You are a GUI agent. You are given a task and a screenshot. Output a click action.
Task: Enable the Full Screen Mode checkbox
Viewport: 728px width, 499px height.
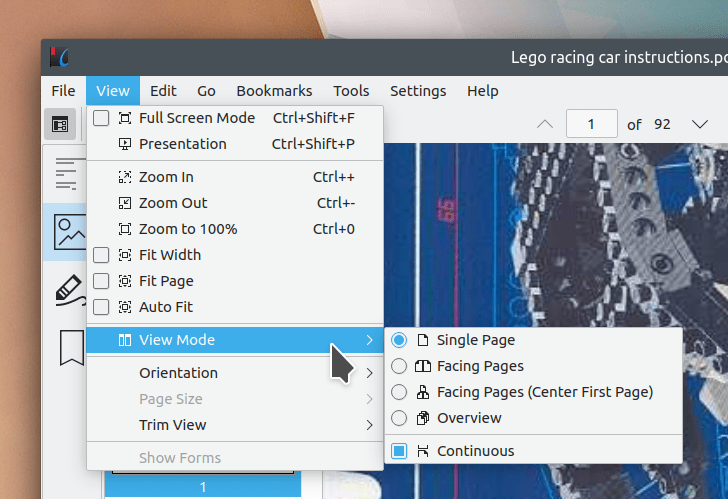click(x=101, y=118)
